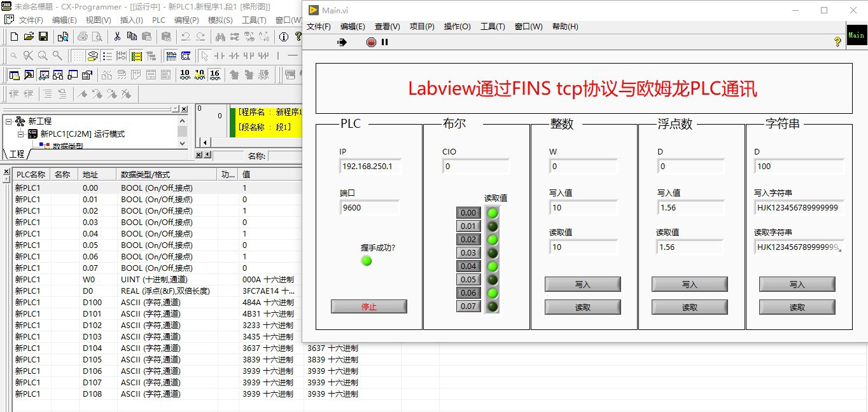Pause the VI with the pause icon
This screenshot has width=868, height=412.
click(384, 41)
